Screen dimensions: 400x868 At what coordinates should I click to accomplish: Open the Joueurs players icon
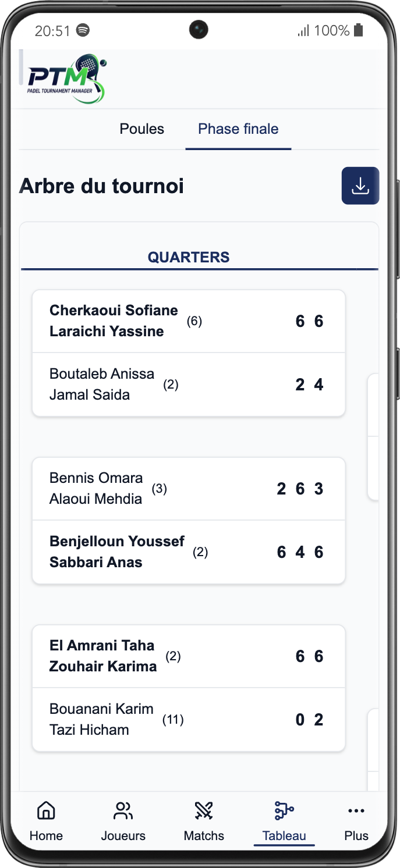123,810
